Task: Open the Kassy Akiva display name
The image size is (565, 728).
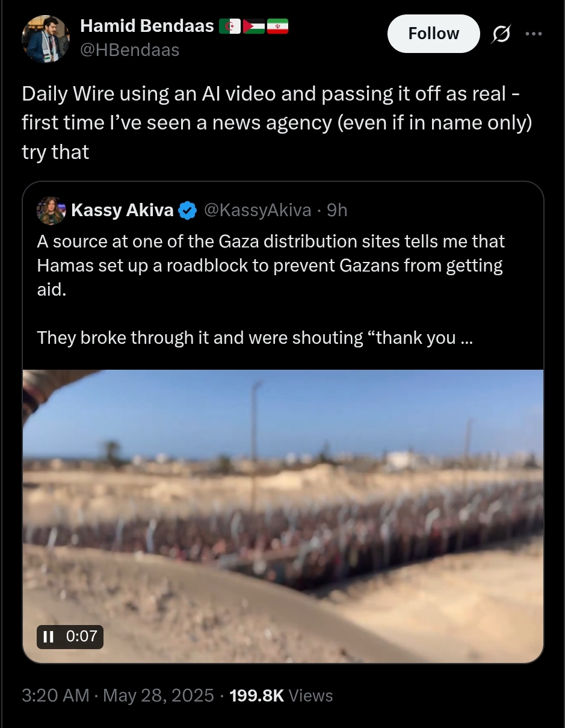Action: click(122, 210)
